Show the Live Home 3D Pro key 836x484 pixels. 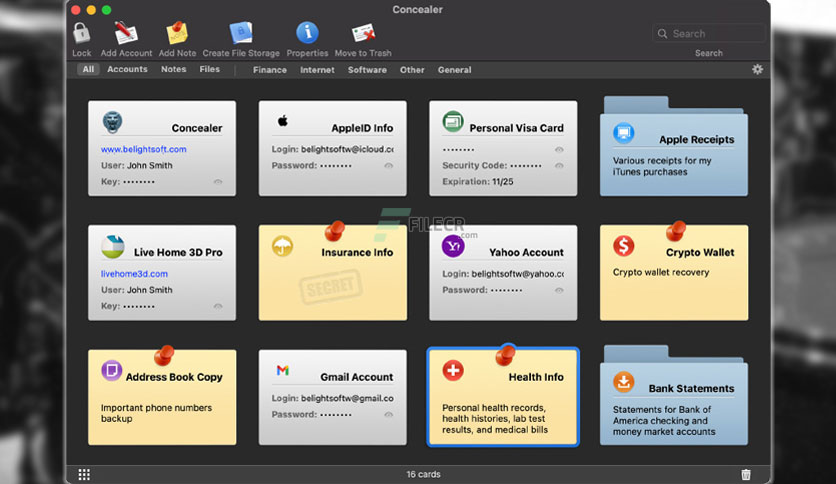[x=218, y=306]
